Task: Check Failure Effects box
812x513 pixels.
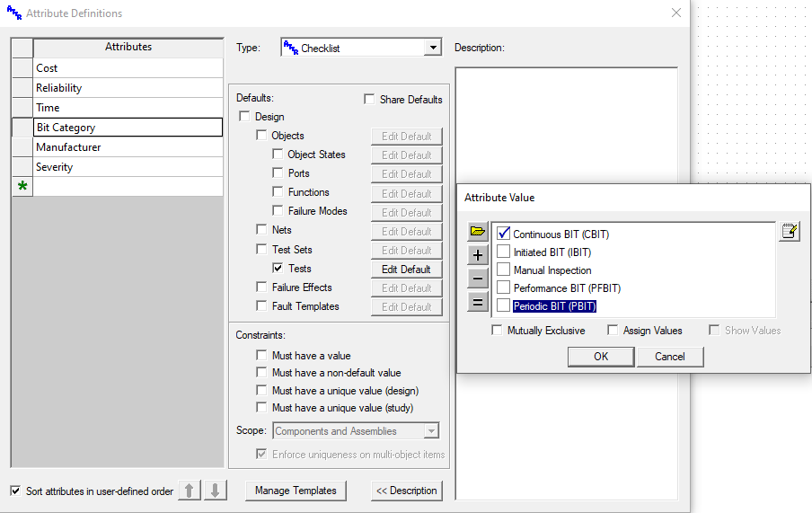Action: click(261, 287)
